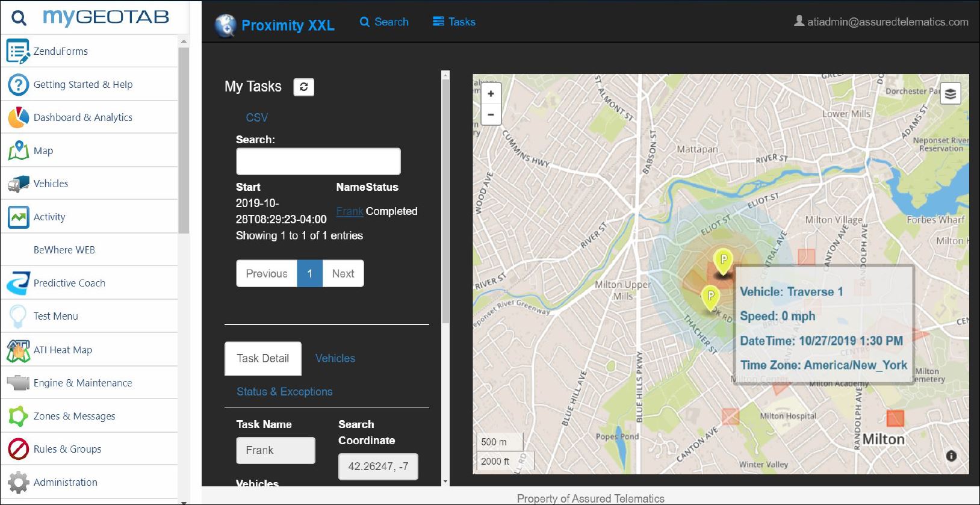Open Test Menu lightbulb icon
The image size is (980, 505).
[x=18, y=316]
